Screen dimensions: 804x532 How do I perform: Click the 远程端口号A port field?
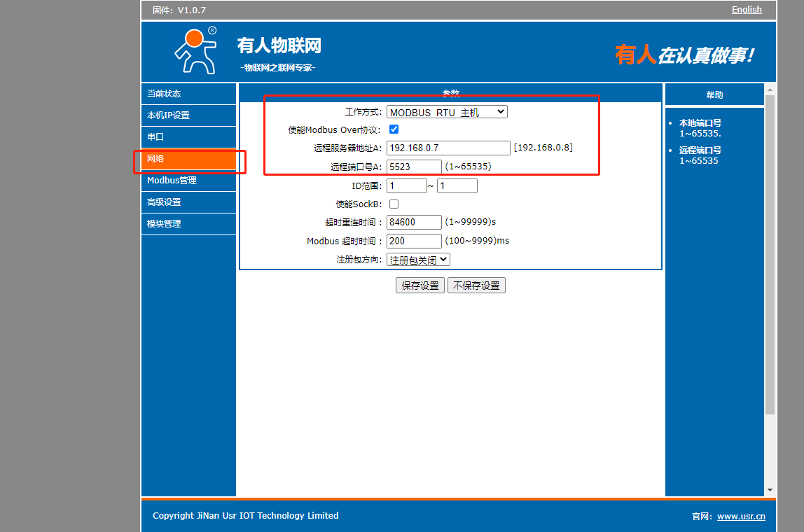tap(414, 167)
